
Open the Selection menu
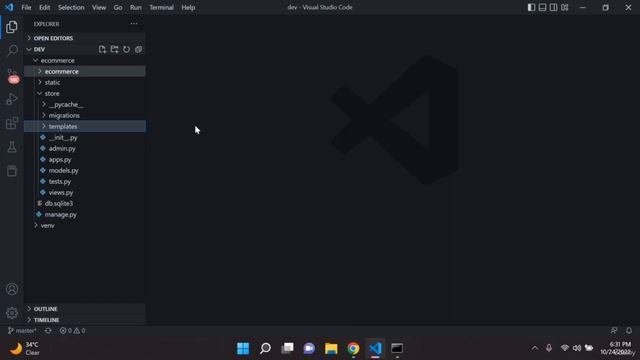71,7
